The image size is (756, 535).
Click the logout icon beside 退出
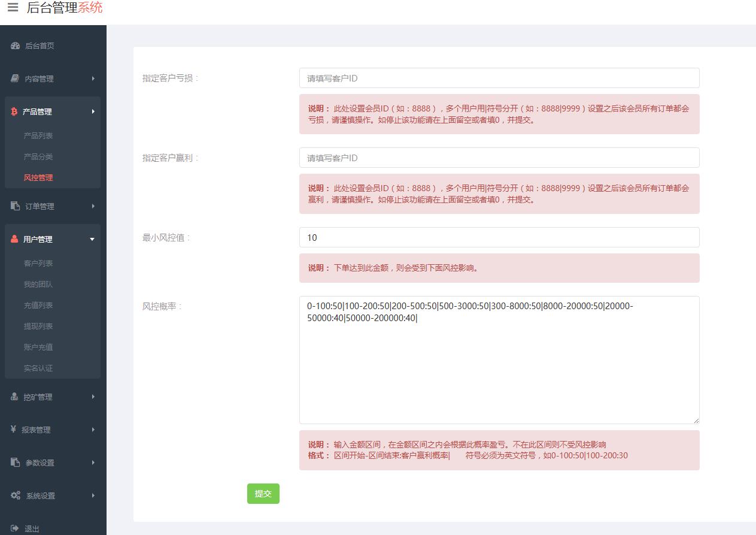[15, 528]
